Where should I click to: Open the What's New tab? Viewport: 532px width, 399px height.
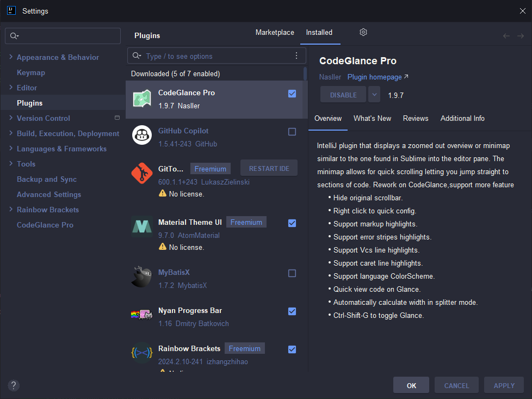372,118
